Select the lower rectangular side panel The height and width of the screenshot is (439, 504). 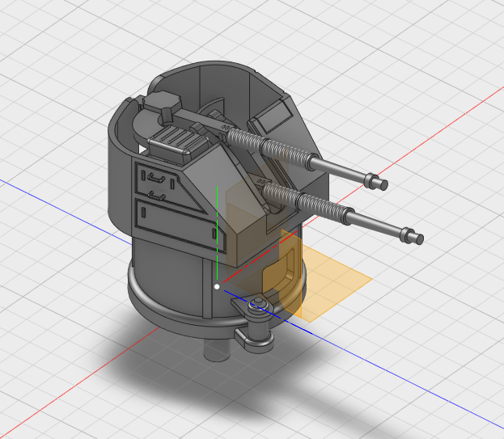click(x=180, y=225)
